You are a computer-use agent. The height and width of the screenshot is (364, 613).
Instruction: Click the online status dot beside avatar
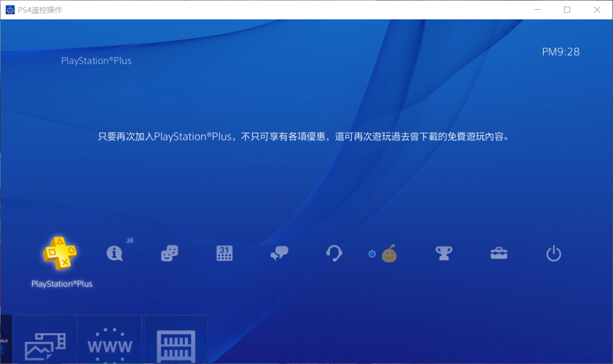point(372,253)
